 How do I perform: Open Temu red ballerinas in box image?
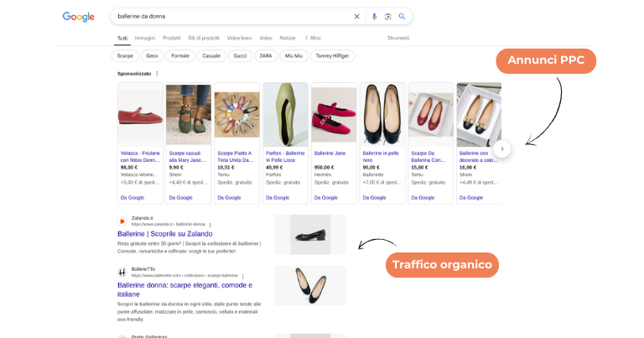[430, 115]
